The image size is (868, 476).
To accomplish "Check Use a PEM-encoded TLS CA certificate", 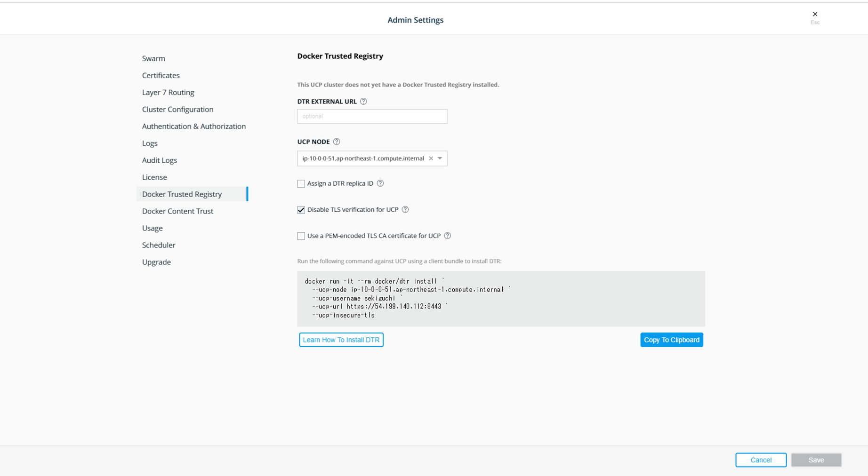I will (x=301, y=236).
